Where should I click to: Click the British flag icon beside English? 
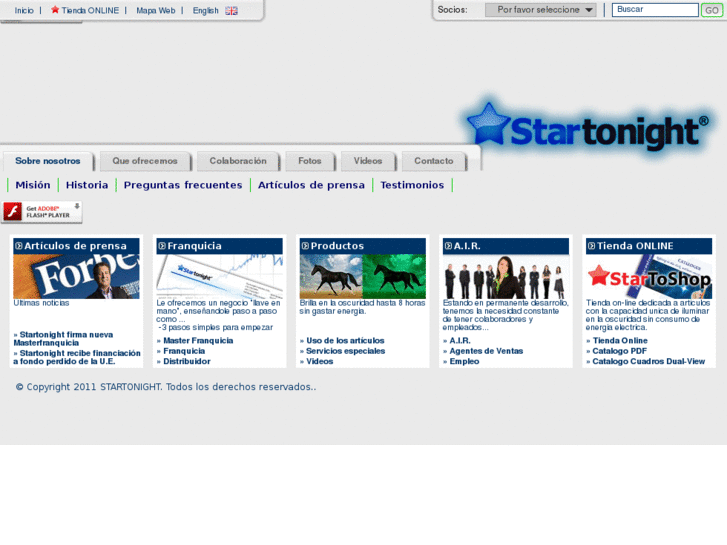pyautogui.click(x=231, y=11)
